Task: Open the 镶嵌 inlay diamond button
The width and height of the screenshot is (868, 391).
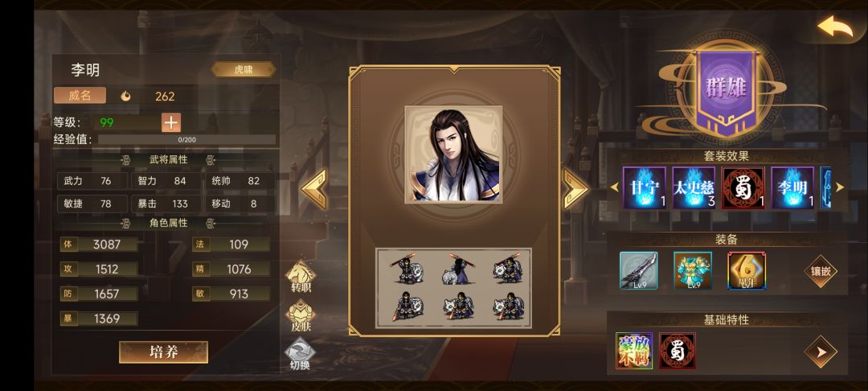Action: (821, 271)
